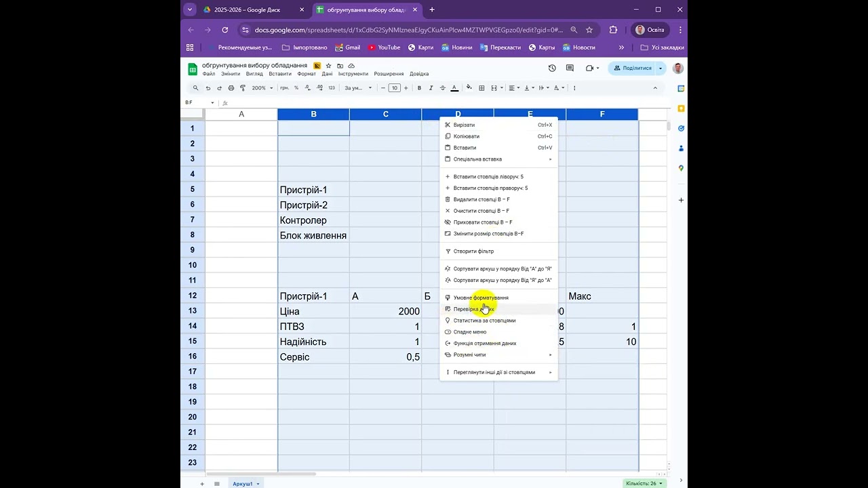Viewport: 868px width, 488px height.
Task: Open the text wrapping dropdown
Action: coord(545,88)
